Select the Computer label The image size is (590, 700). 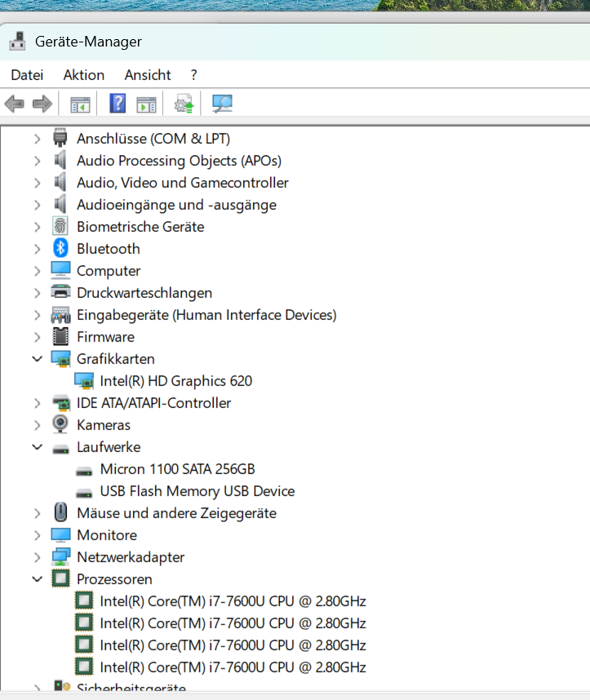(x=109, y=271)
